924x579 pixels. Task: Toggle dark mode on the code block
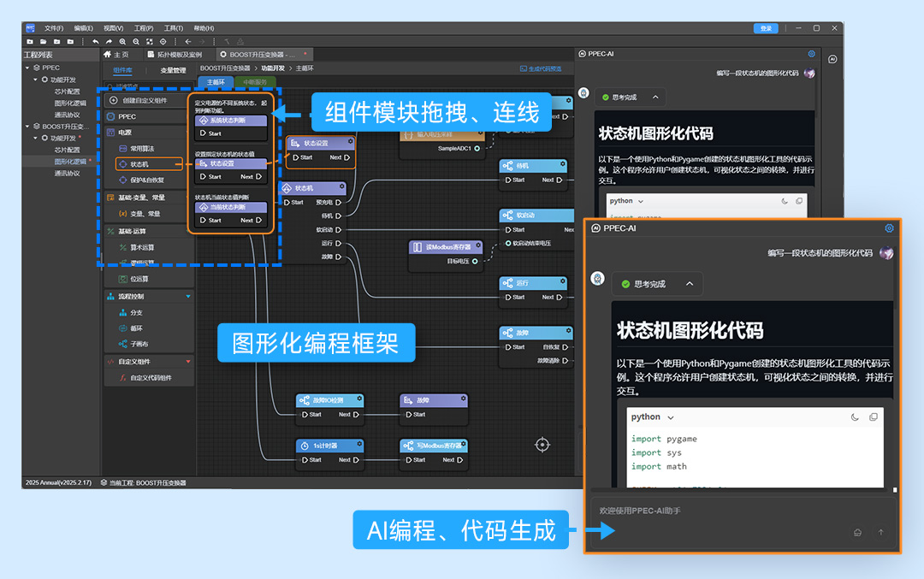(855, 417)
